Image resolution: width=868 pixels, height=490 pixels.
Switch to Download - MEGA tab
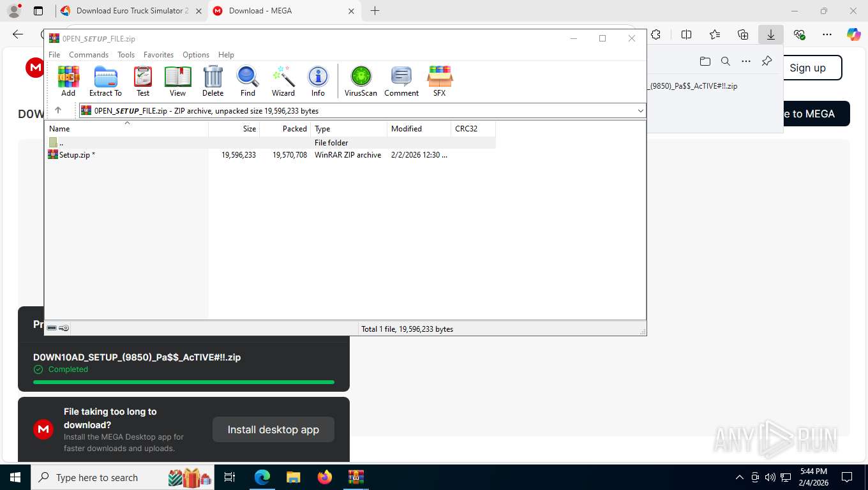coord(284,11)
